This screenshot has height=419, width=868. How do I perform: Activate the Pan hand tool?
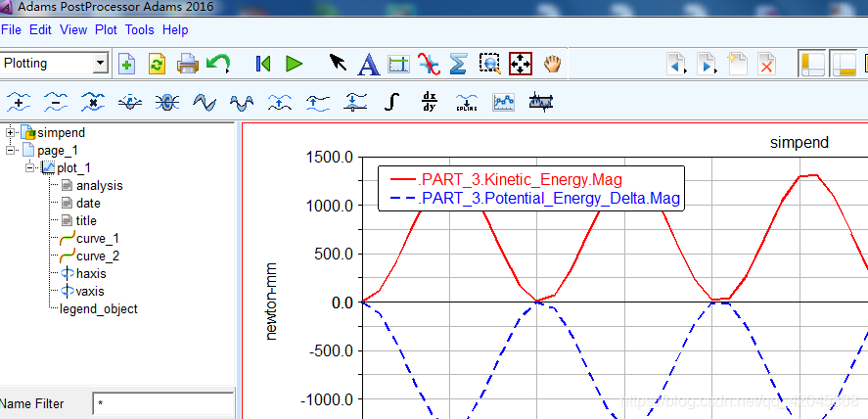pyautogui.click(x=553, y=64)
